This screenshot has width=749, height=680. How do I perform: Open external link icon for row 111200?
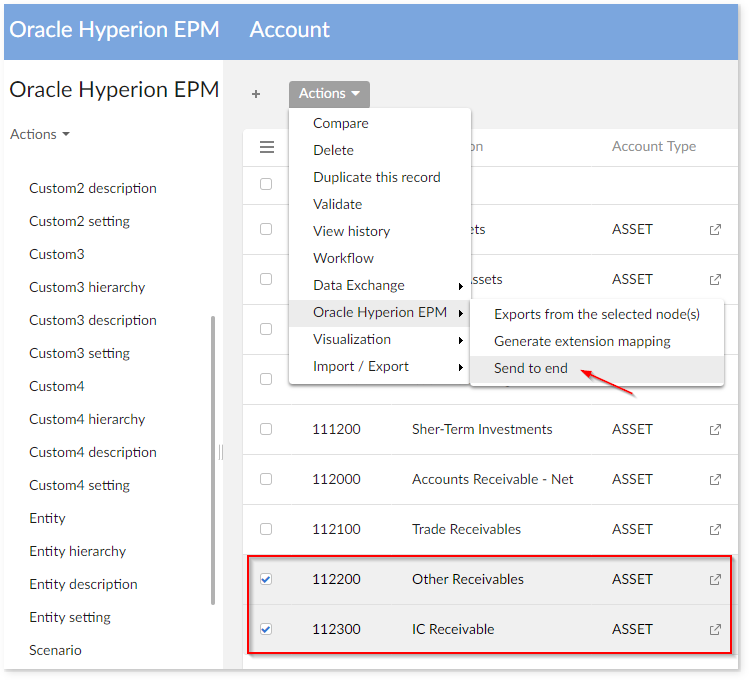pos(715,429)
